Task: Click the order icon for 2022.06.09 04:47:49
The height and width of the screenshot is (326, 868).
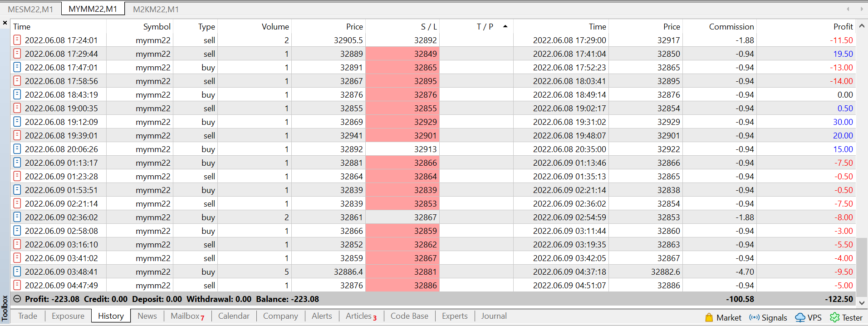Action: 17,285
